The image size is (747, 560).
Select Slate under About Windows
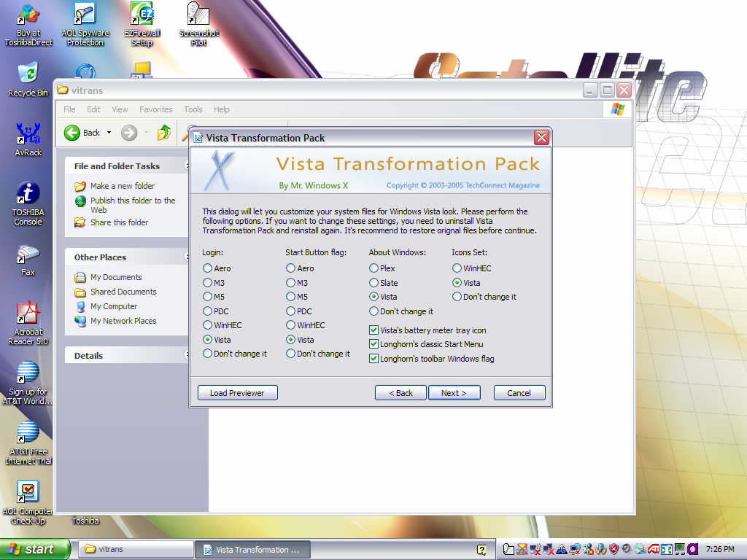374,282
